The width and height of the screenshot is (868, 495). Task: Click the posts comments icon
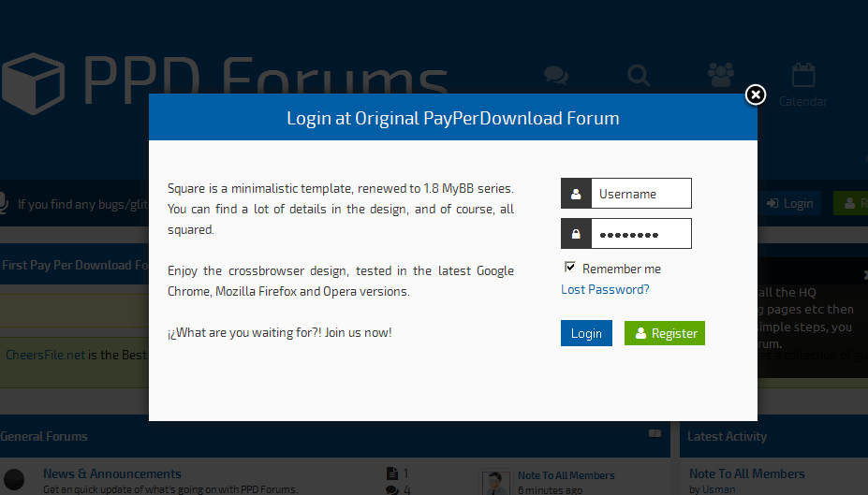[392, 490]
